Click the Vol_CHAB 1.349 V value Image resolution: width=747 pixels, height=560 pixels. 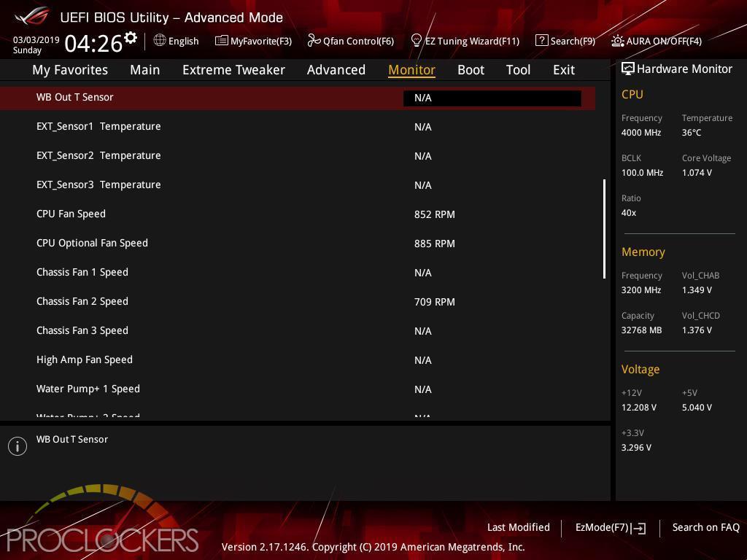tap(697, 290)
